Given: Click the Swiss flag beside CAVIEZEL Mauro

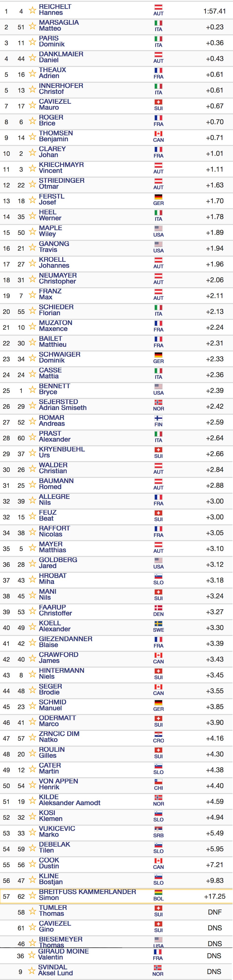Looking at the screenshot, I should point(158,102).
